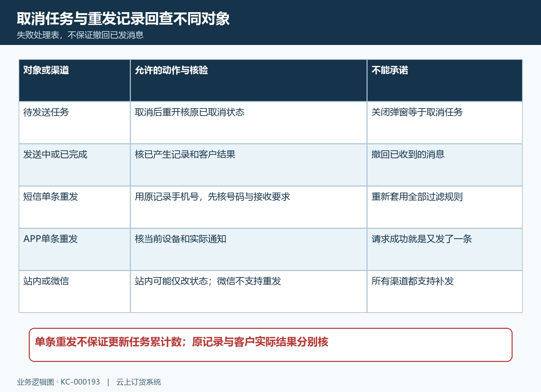
Task: Click the column header 允许的动作与核验
Action: click(x=249, y=80)
